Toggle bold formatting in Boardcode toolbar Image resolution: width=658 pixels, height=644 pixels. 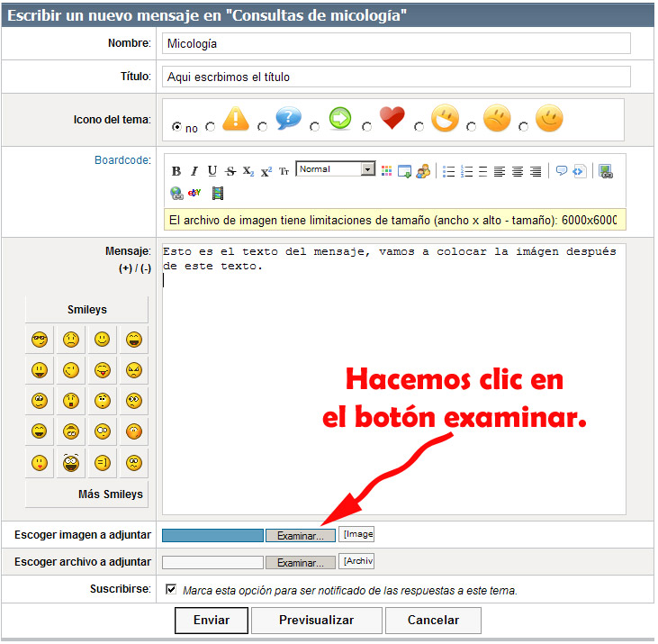point(176,171)
